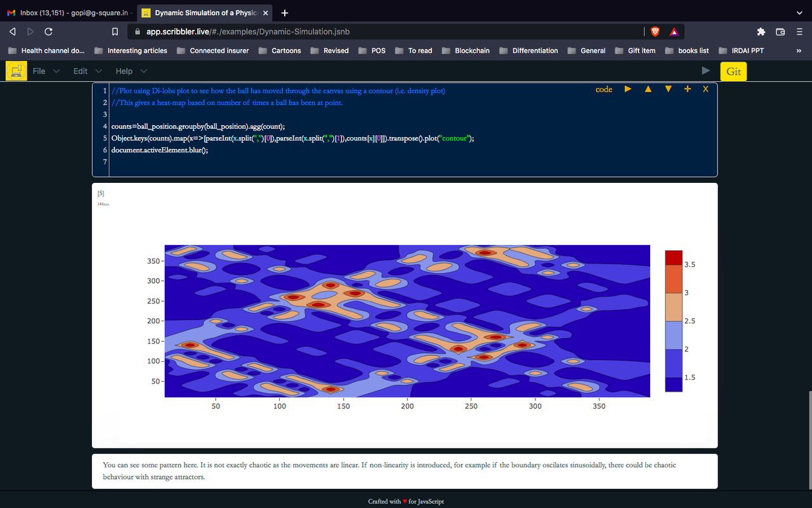The image size is (812, 508).
Task: Open the Blockchain bookmarks folder
Action: coord(466,51)
